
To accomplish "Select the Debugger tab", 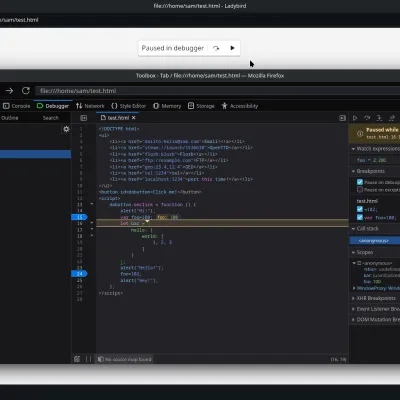I will click(53, 106).
